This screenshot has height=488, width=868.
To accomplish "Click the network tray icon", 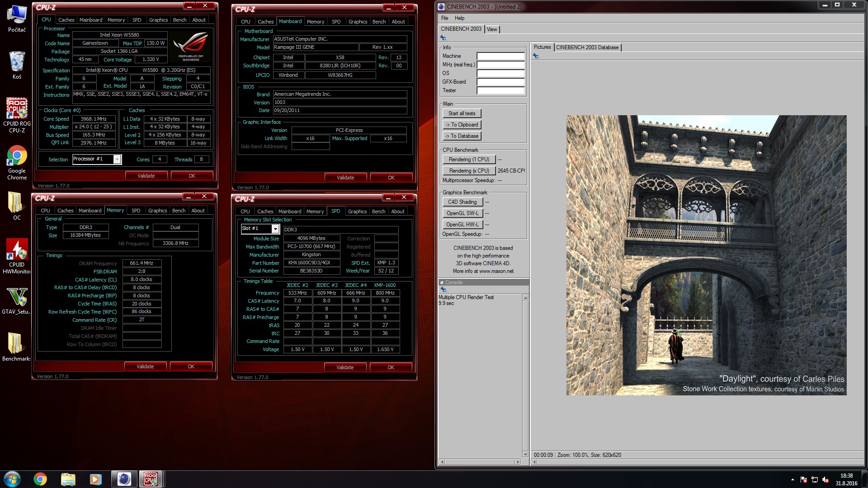I will tap(815, 480).
